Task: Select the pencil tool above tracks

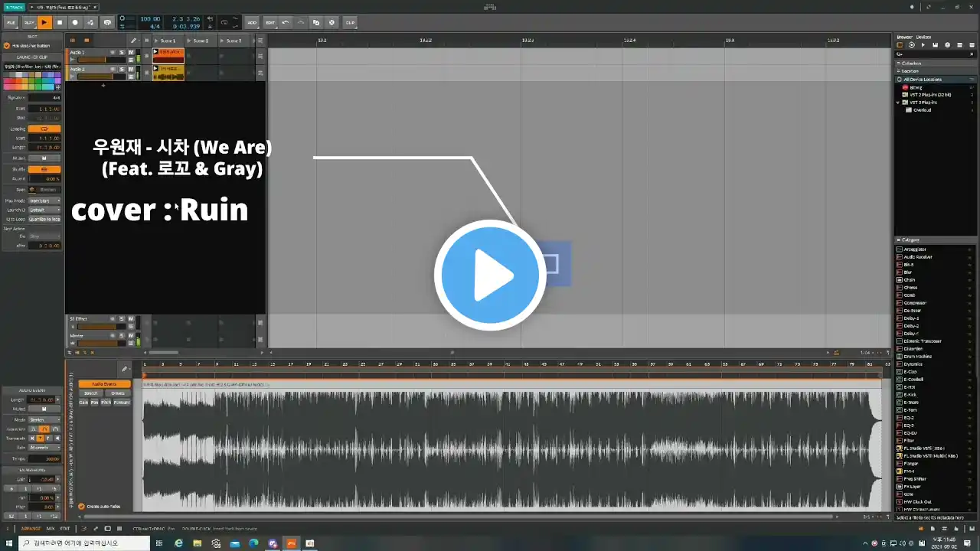Action: 133,41
